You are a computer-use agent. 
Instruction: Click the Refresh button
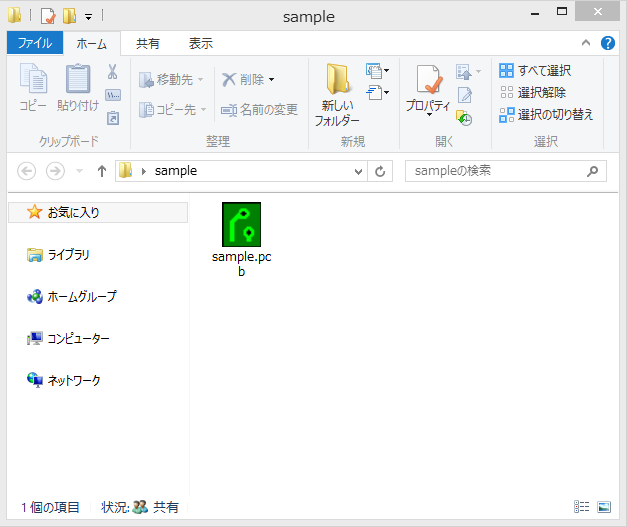380,172
